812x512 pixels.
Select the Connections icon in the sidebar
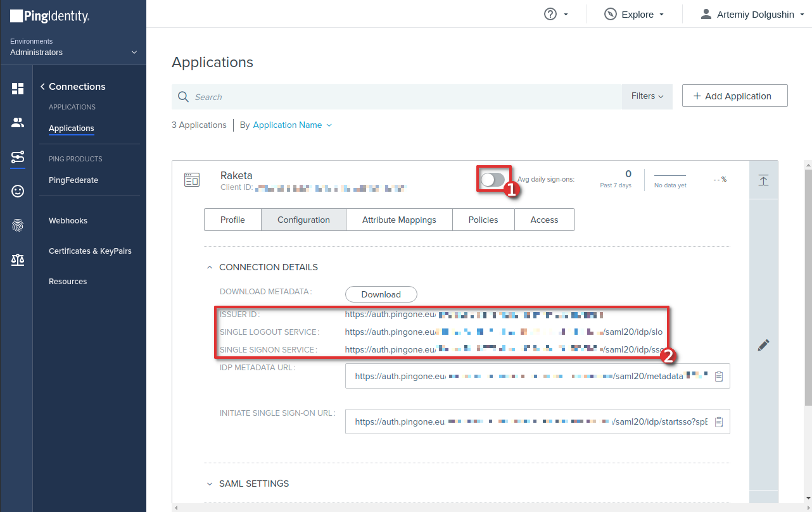point(18,157)
